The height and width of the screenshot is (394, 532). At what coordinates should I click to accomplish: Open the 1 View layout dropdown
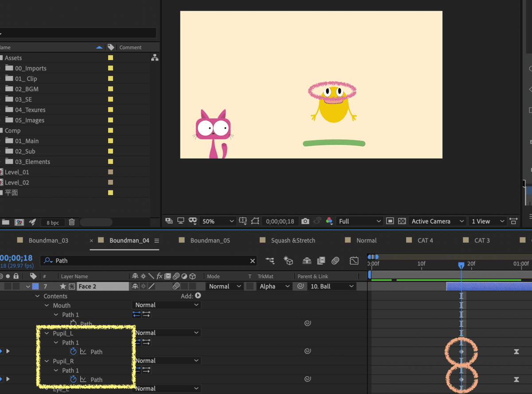(x=488, y=221)
